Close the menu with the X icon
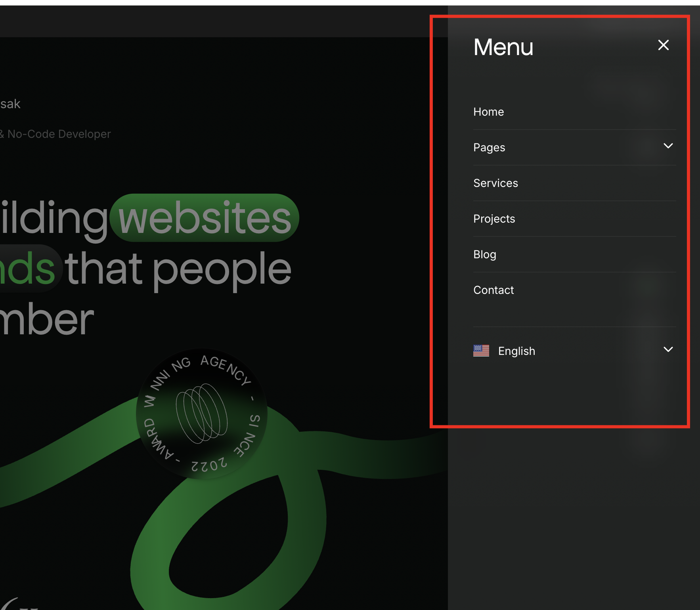The height and width of the screenshot is (610, 700). [664, 45]
